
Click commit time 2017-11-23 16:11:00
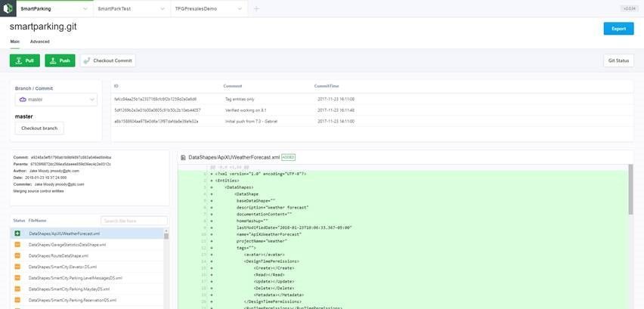pyautogui.click(x=336, y=99)
